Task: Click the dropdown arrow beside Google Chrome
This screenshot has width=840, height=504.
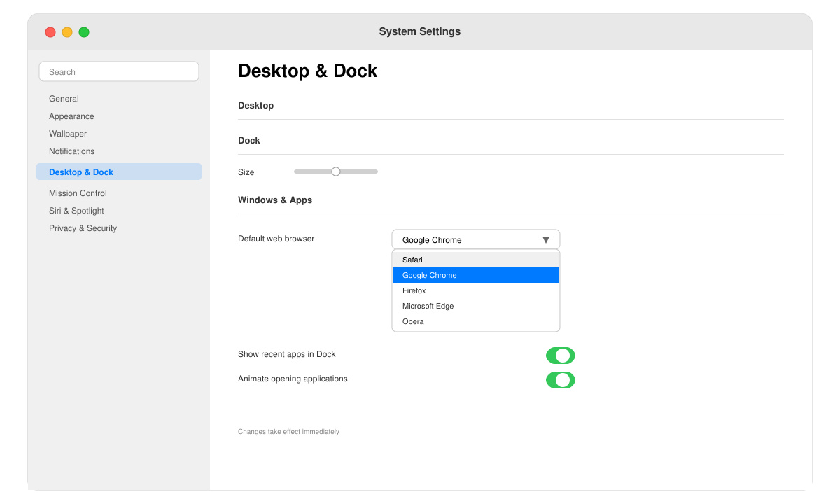Action: pyautogui.click(x=546, y=239)
